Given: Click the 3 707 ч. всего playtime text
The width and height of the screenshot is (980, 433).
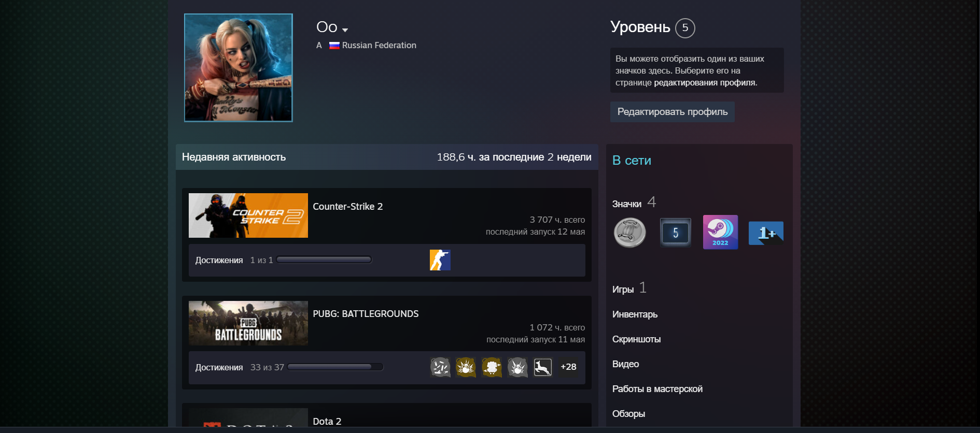Looking at the screenshot, I should [557, 220].
